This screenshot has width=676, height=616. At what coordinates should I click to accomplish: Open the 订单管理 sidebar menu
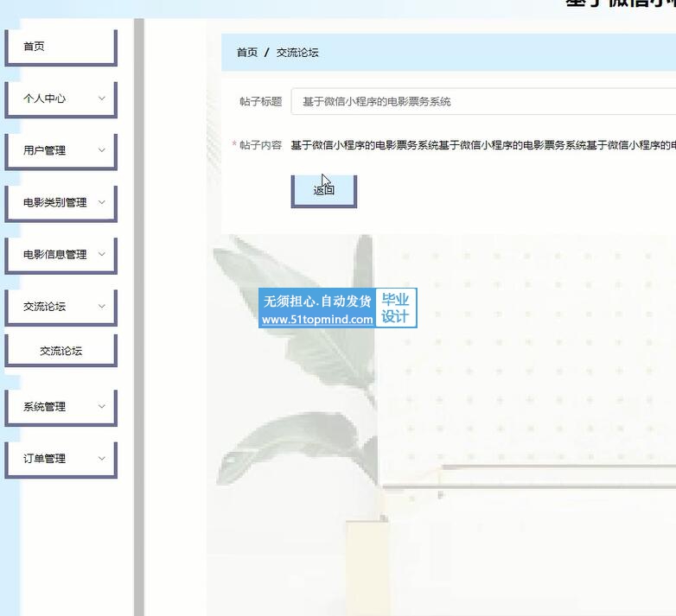tap(61, 460)
